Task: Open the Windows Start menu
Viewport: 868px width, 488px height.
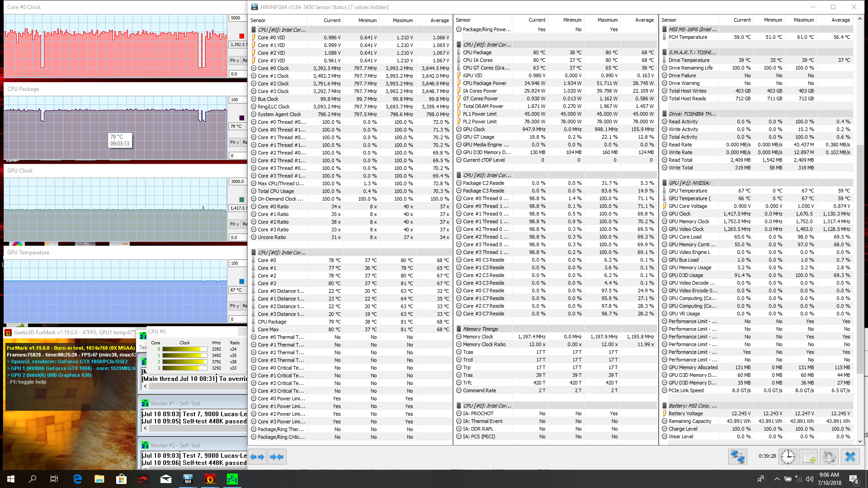Action: click(11, 479)
